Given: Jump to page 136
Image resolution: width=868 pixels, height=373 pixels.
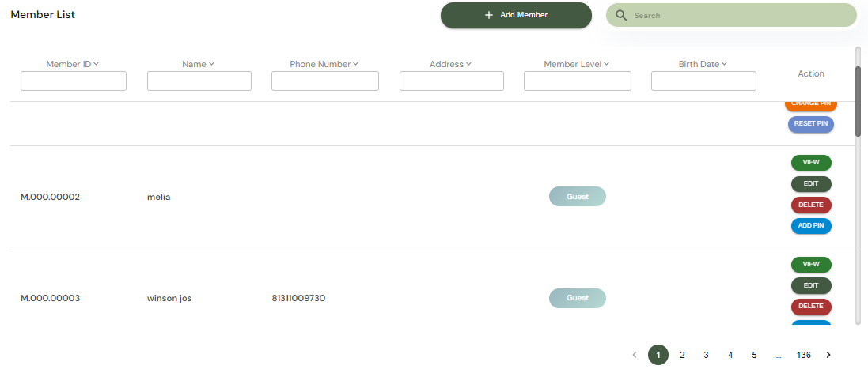Looking at the screenshot, I should tap(804, 355).
